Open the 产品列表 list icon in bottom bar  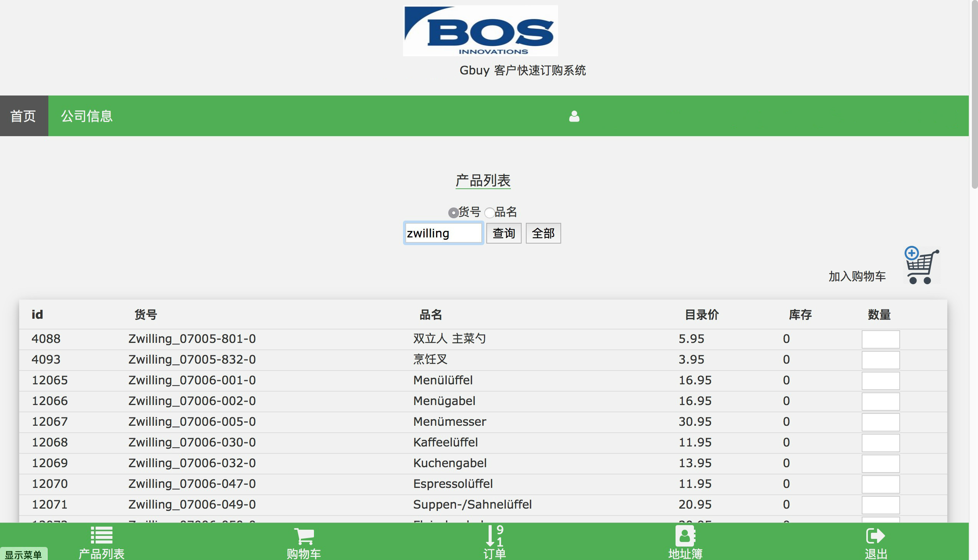click(102, 535)
